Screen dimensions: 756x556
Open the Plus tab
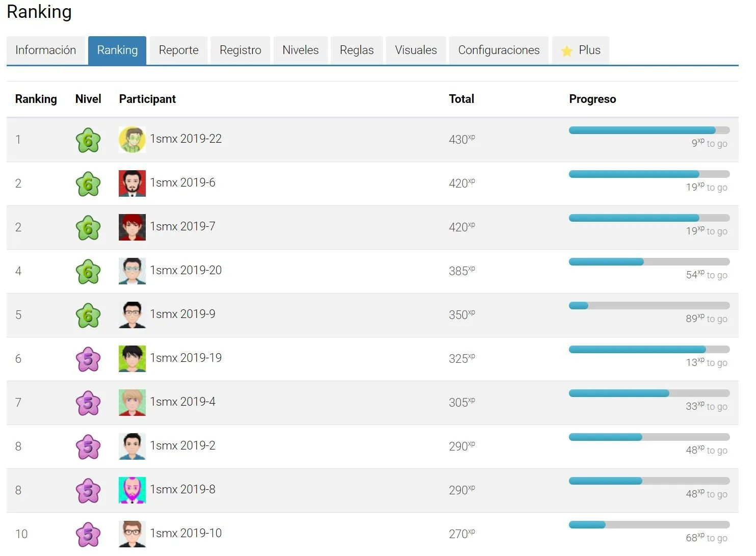[x=581, y=50]
